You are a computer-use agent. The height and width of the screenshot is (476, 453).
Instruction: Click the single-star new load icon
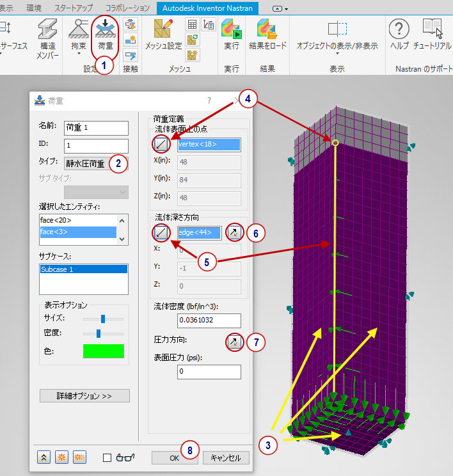point(61,457)
